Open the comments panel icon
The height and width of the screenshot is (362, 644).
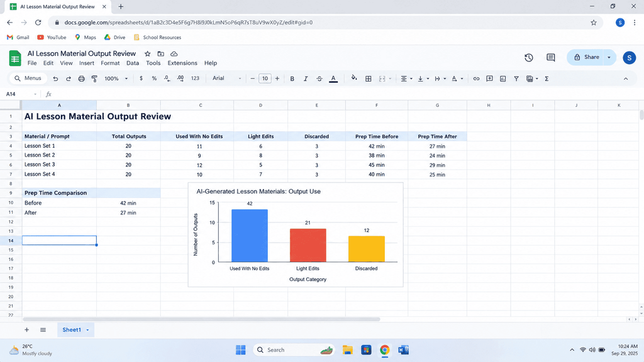pos(551,57)
